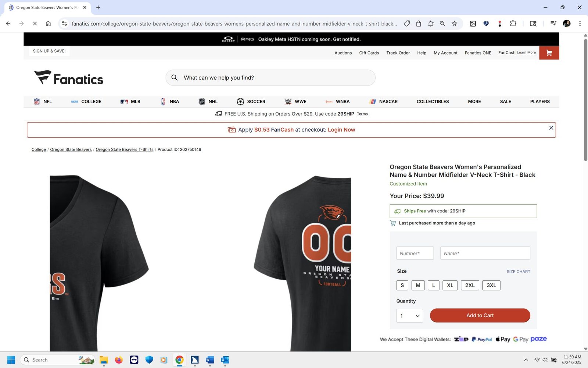Expand the Quantity dropdown

[409, 316]
